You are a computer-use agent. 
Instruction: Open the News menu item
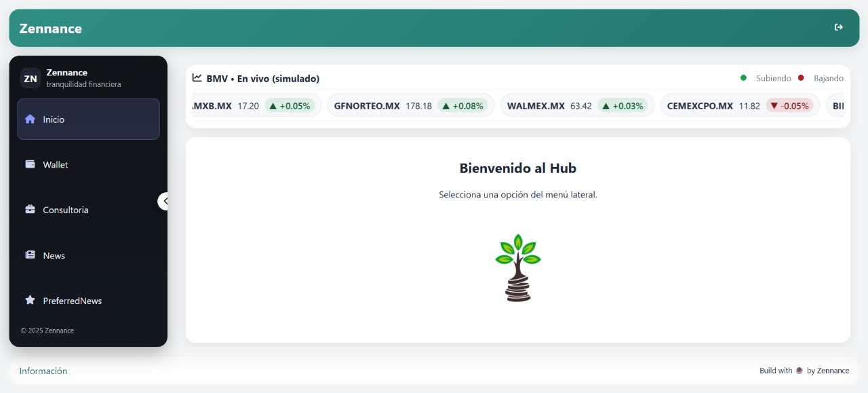coord(88,255)
